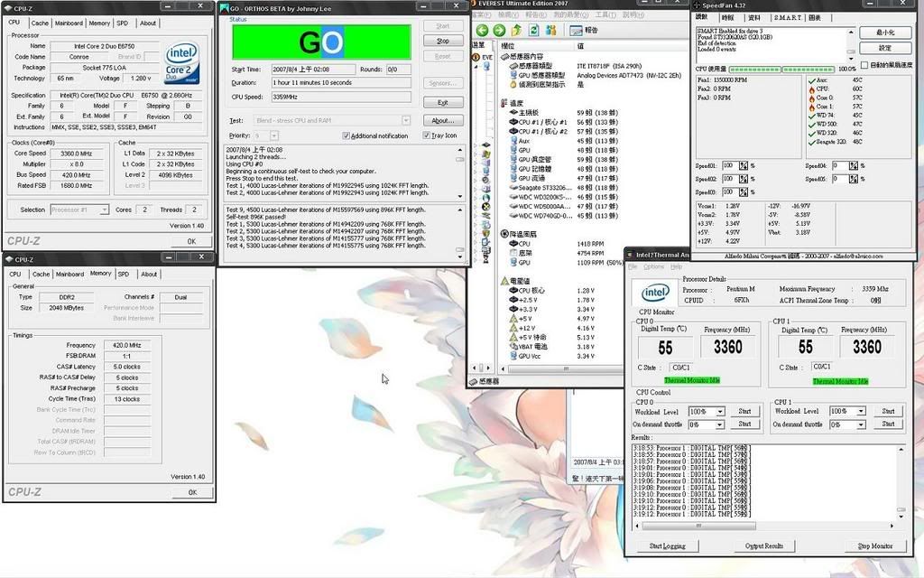Image resolution: width=924 pixels, height=578 pixels.
Task: Click Stop Monitor in Thermal Analysis Tool
Action: (x=874, y=545)
